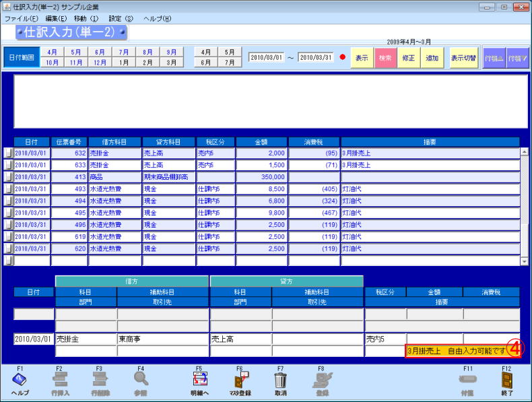Open the ヘルプ(H) menu
532x402 pixels.
[x=157, y=19]
